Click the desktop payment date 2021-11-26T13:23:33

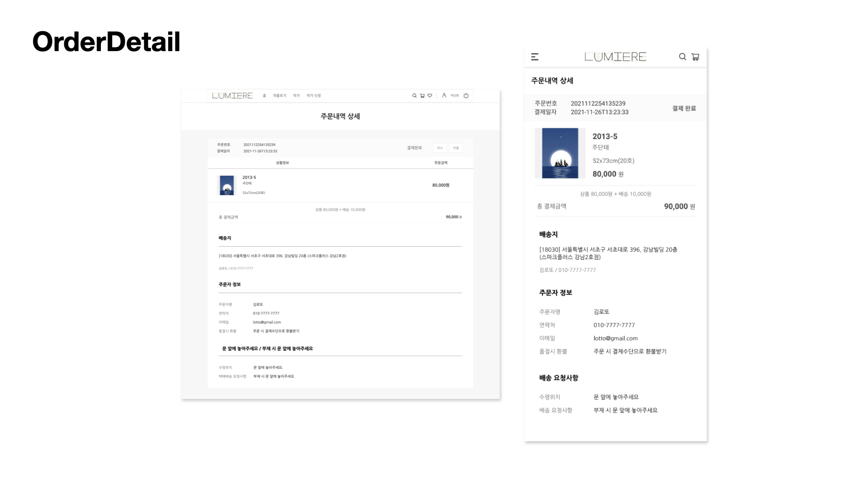pos(260,151)
